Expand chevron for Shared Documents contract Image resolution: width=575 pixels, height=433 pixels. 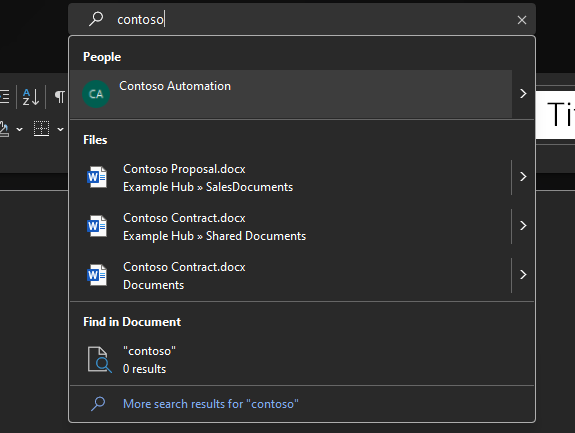tap(523, 225)
